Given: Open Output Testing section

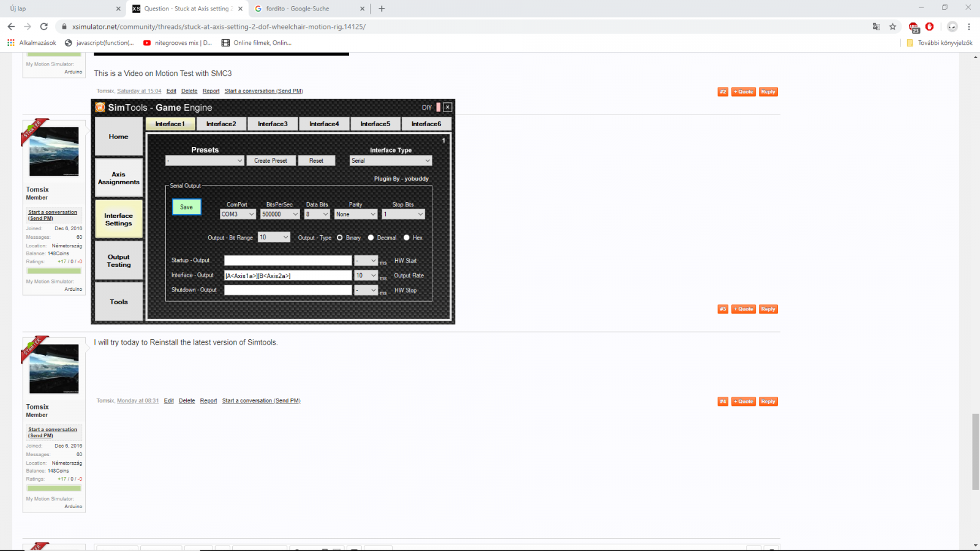Looking at the screenshot, I should click(x=119, y=261).
